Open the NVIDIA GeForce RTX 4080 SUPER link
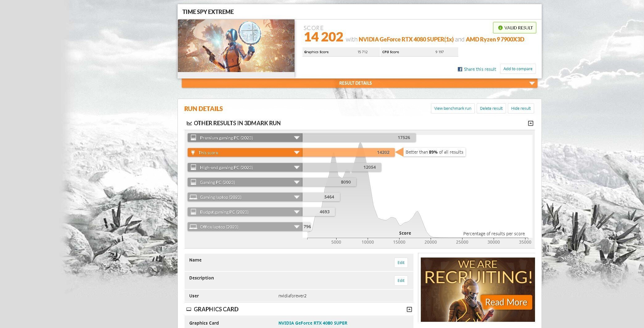 coord(313,323)
